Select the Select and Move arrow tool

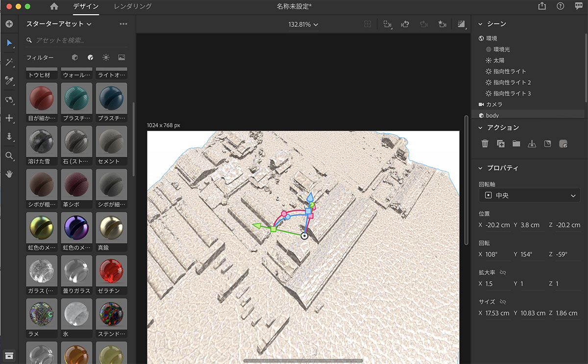(9, 43)
